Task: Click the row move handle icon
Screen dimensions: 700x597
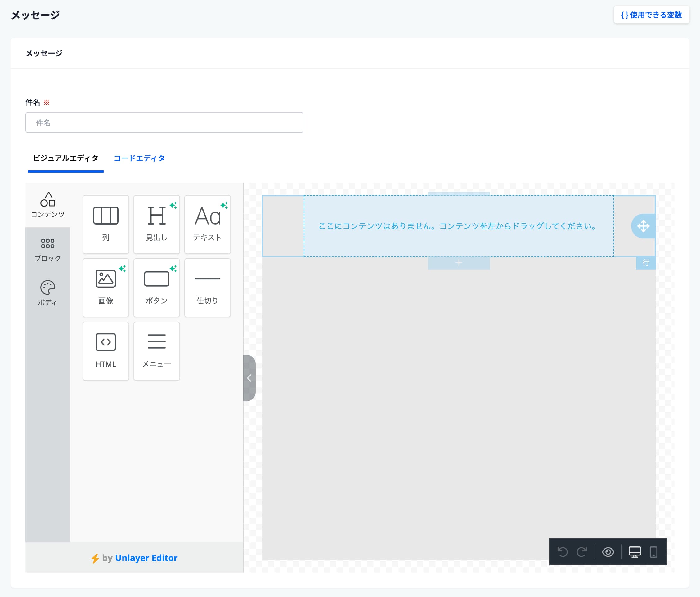Action: click(x=643, y=226)
